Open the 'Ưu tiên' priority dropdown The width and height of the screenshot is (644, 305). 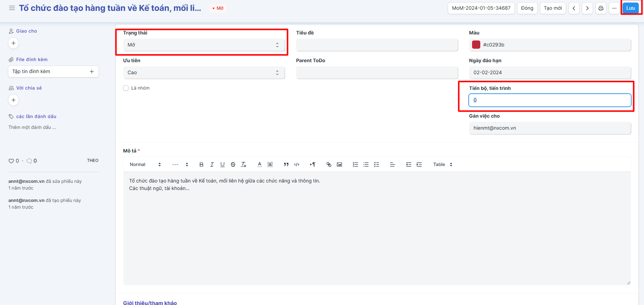click(204, 73)
